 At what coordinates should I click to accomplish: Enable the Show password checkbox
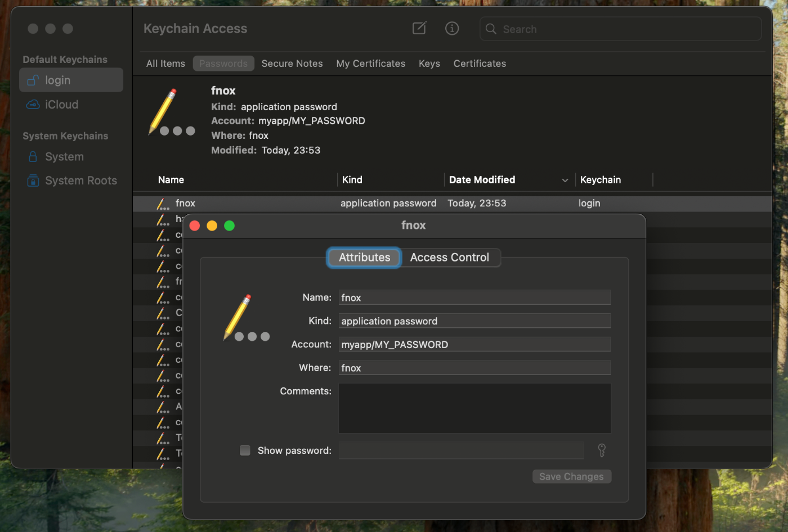pyautogui.click(x=245, y=450)
